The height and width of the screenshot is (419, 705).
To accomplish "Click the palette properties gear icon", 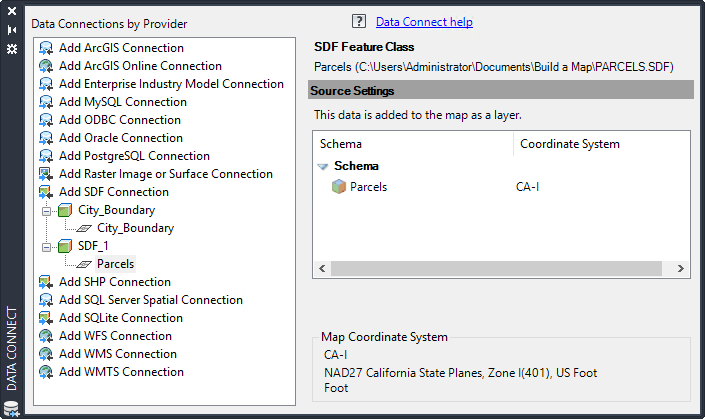I will [x=12, y=48].
